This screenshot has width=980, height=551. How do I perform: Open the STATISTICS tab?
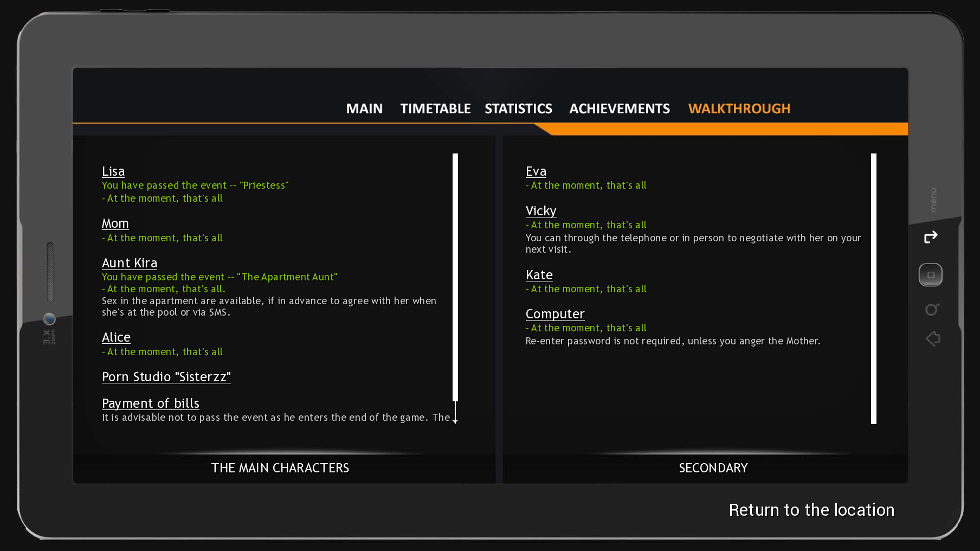518,109
